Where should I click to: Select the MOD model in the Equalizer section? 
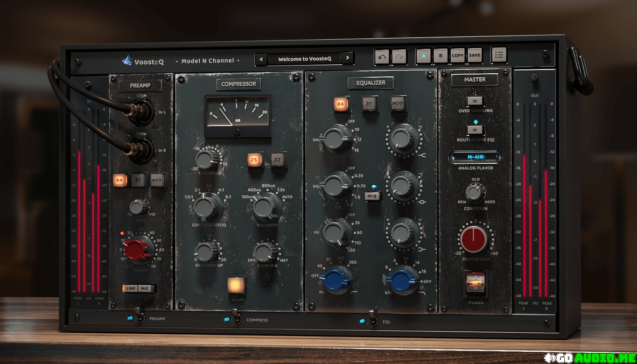(x=399, y=104)
